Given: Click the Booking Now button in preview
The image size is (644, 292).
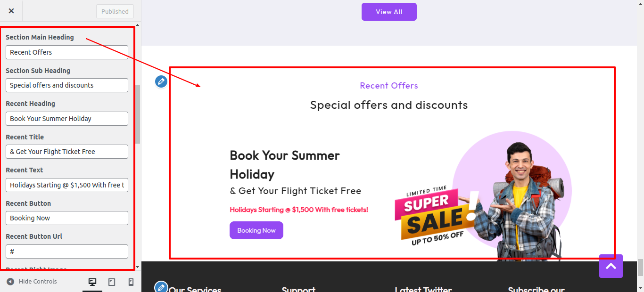Looking at the screenshot, I should coord(256,230).
